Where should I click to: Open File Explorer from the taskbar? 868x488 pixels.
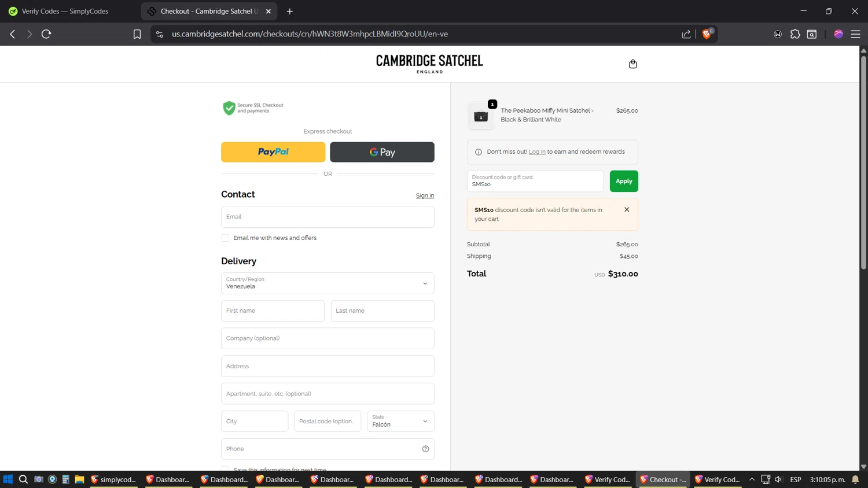click(79, 479)
